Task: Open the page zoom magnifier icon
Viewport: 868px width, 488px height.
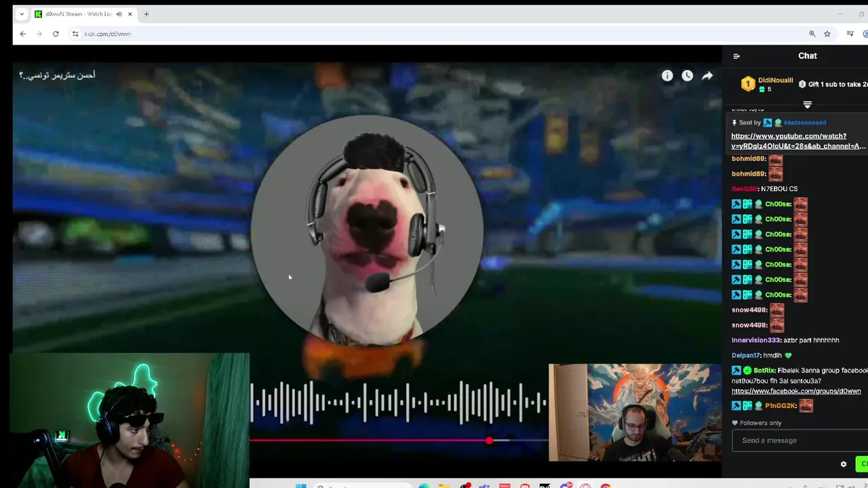Action: click(x=812, y=34)
